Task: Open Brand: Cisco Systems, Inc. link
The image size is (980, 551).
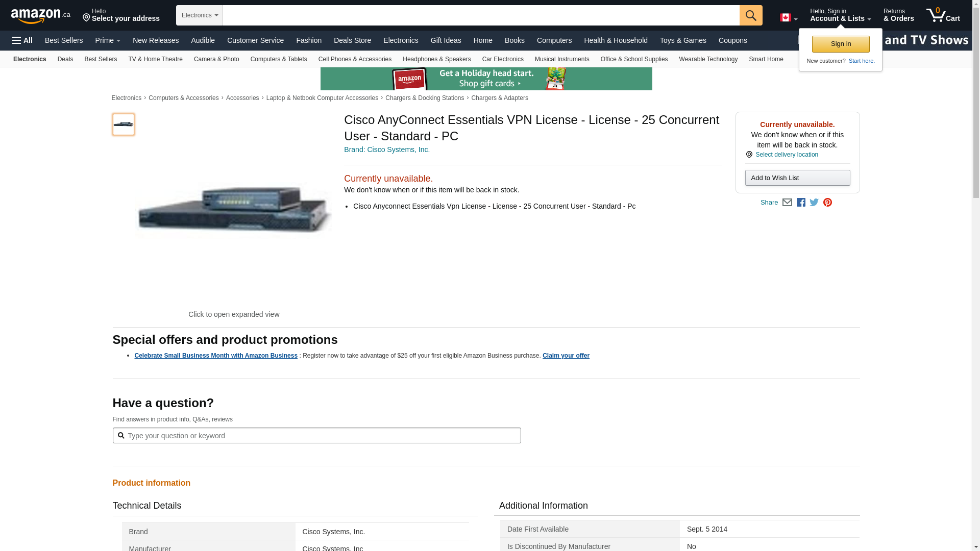Action: pos(387,149)
